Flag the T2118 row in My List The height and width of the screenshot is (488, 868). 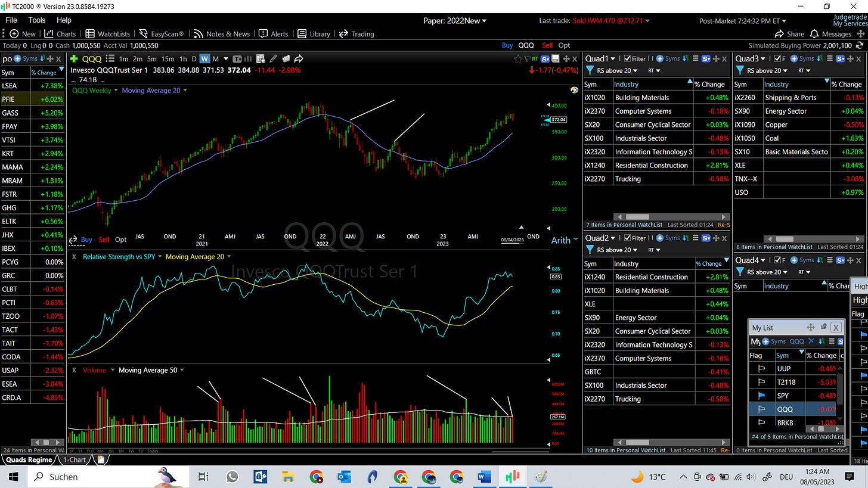tap(761, 382)
